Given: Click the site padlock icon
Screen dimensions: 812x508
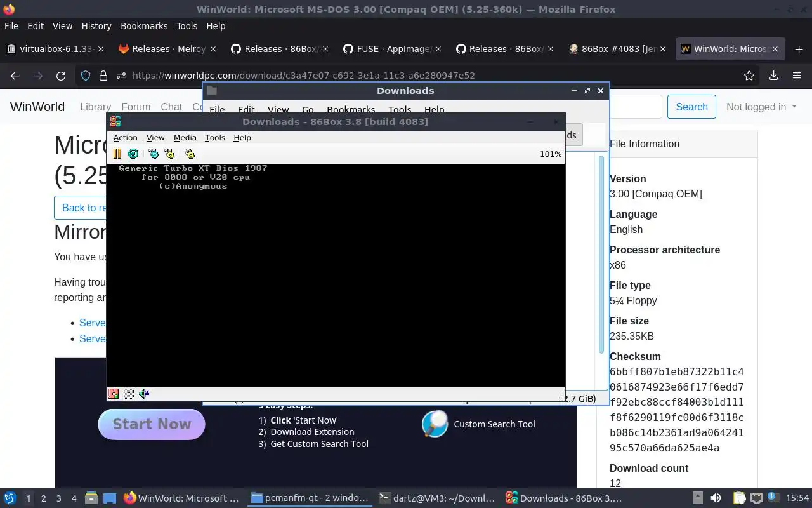Looking at the screenshot, I should 103,76.
